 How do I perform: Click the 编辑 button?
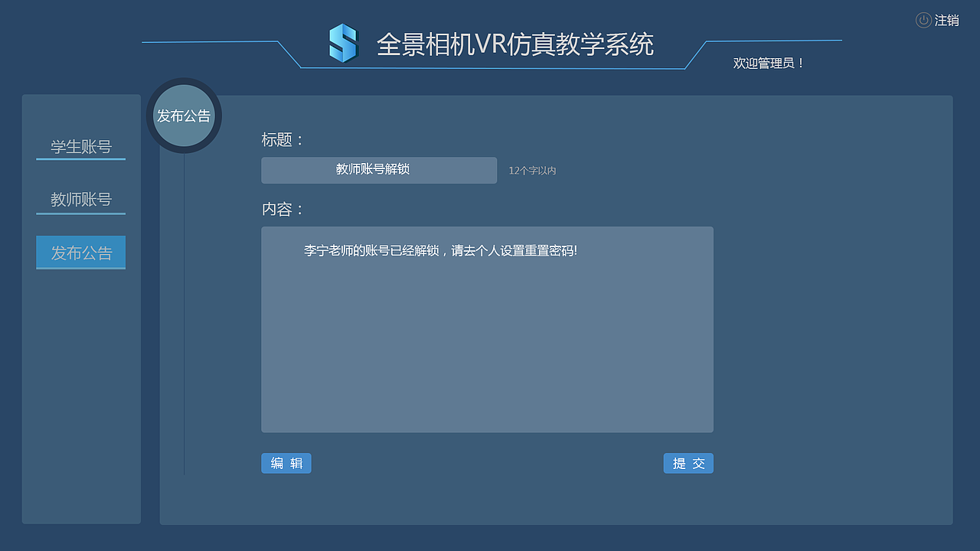click(x=286, y=463)
